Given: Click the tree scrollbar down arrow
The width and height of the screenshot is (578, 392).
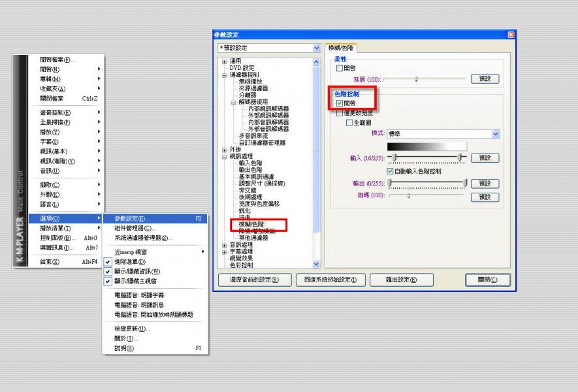Looking at the screenshot, I should tap(316, 264).
